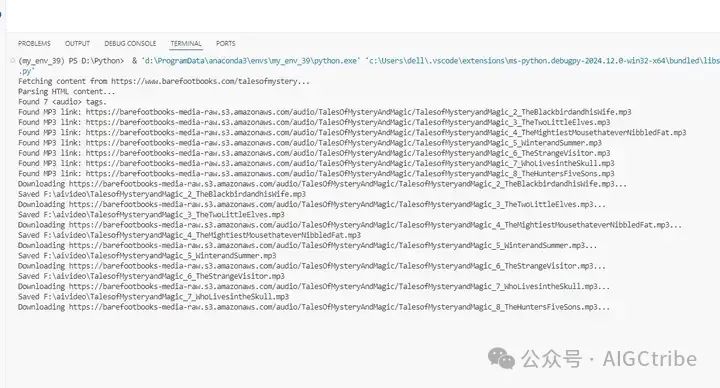This screenshot has width=720, height=388.
Task: Open Downloading URL for TheHuntersFiveSons.mp3
Action: coord(340,307)
